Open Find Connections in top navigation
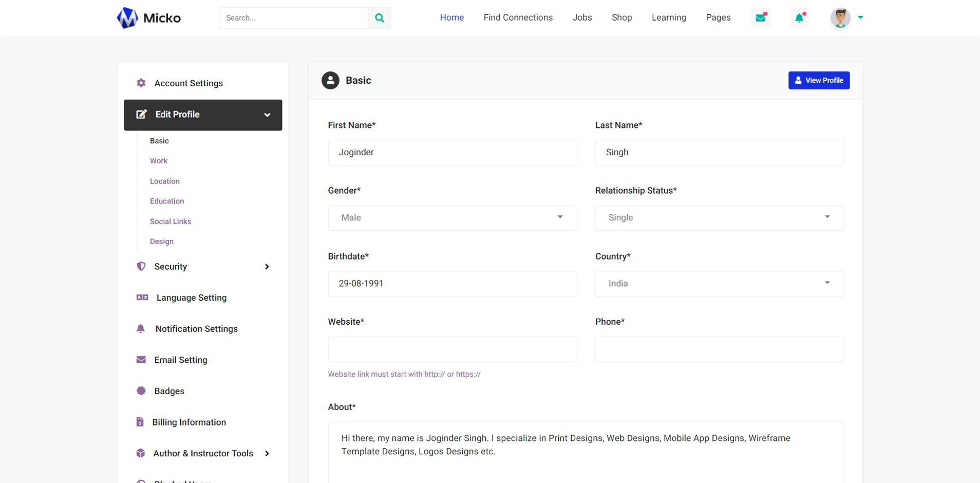The height and width of the screenshot is (483, 980). pyautogui.click(x=518, y=17)
